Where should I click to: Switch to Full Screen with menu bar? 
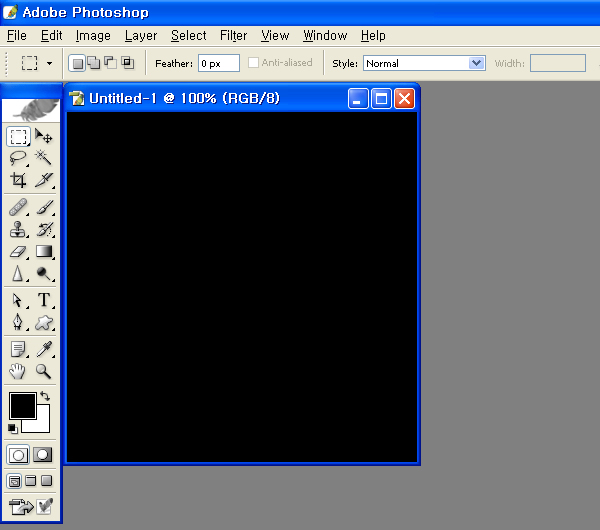click(31, 481)
